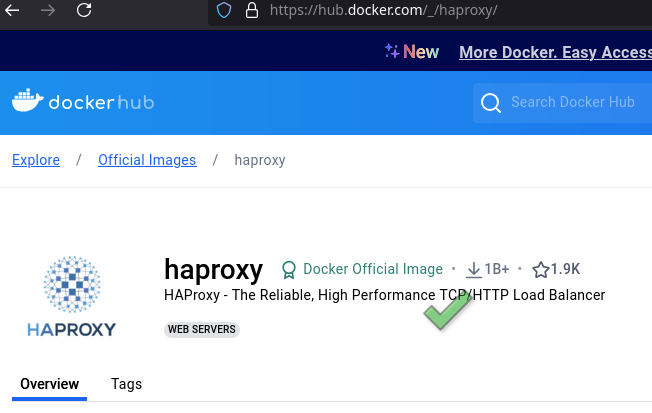
Task: Switch to the Tags tab
Action: tap(126, 384)
